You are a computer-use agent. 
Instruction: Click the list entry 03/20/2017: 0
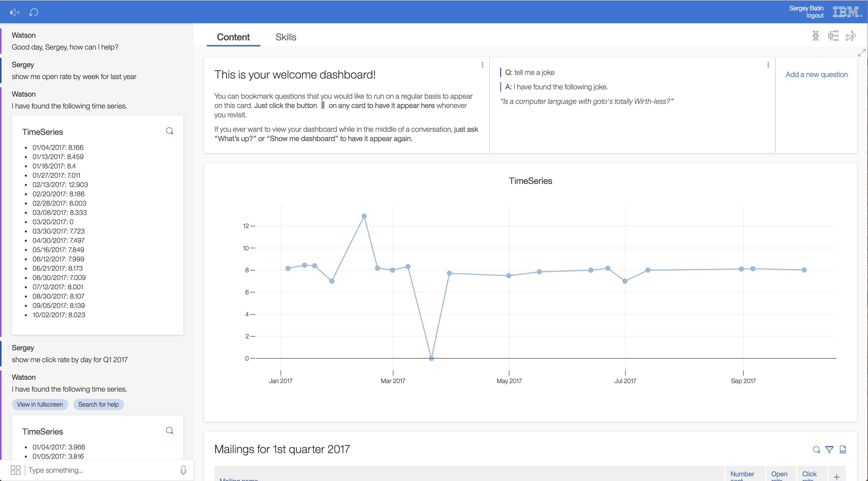53,222
